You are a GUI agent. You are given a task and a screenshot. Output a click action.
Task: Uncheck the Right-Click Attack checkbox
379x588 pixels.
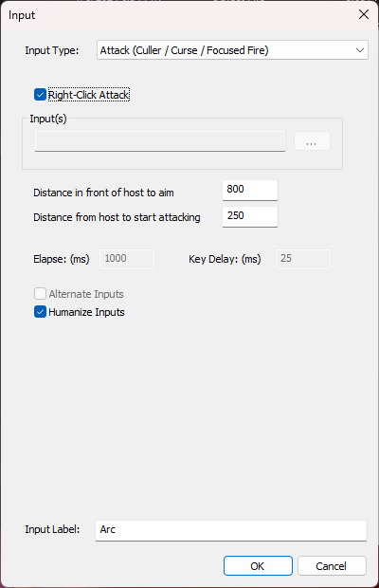(40, 95)
